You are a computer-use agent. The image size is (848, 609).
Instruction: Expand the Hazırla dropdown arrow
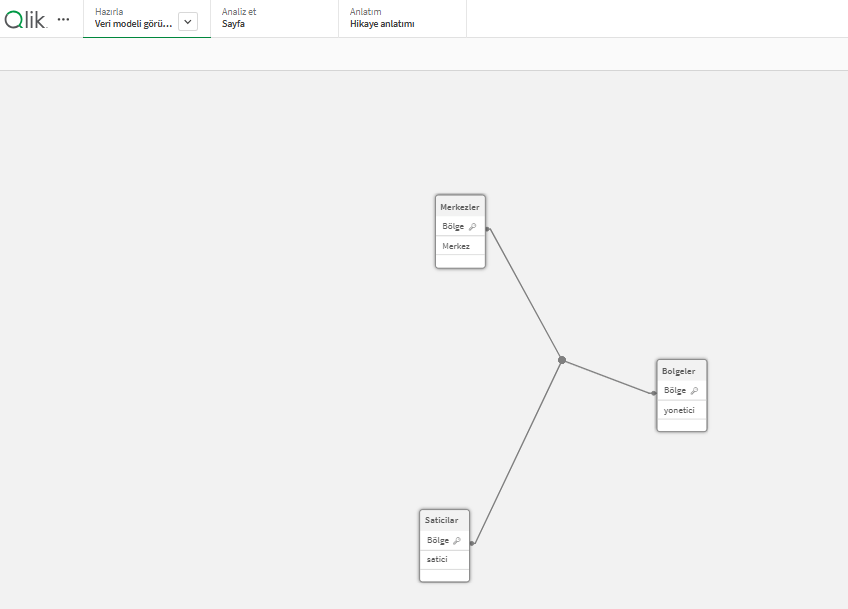(188, 22)
